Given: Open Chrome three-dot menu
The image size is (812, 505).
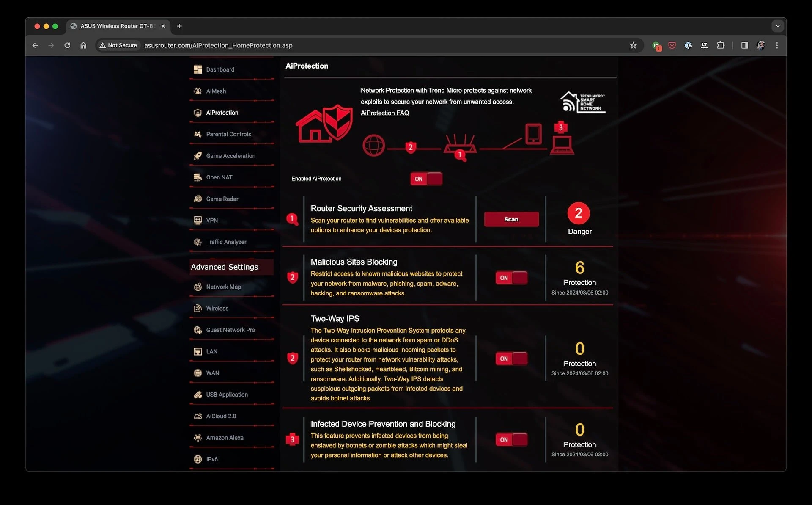Looking at the screenshot, I should coord(777,45).
